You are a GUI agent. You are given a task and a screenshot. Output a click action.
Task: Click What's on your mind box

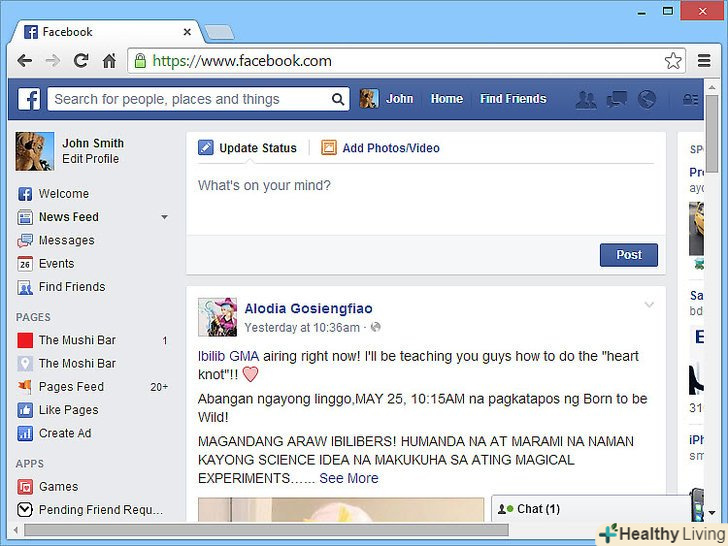pyautogui.click(x=426, y=200)
